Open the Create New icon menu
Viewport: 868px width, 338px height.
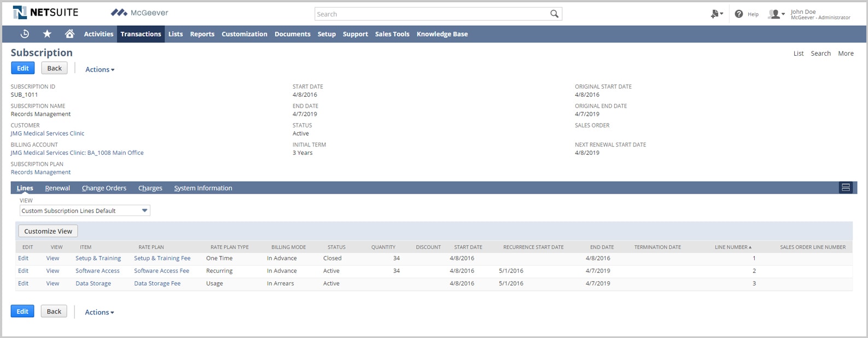coord(716,14)
